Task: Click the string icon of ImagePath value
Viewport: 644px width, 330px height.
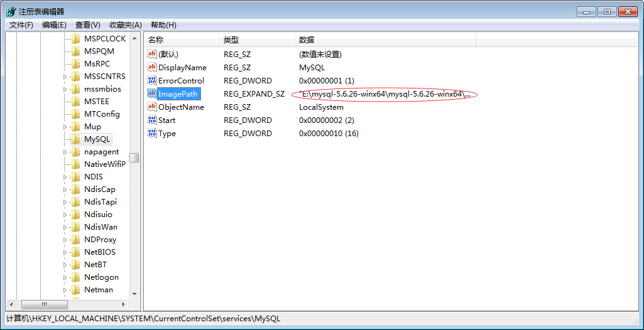Action: tap(152, 94)
